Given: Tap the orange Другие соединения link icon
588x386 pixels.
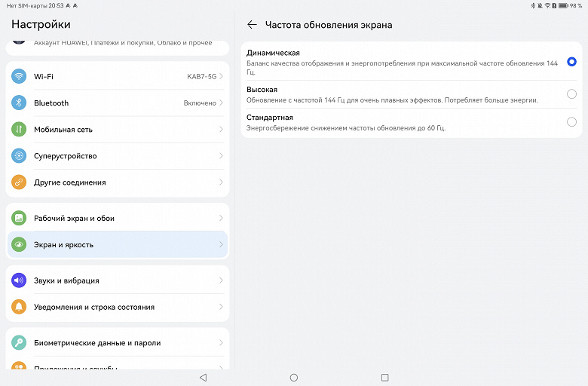Looking at the screenshot, I should [19, 182].
